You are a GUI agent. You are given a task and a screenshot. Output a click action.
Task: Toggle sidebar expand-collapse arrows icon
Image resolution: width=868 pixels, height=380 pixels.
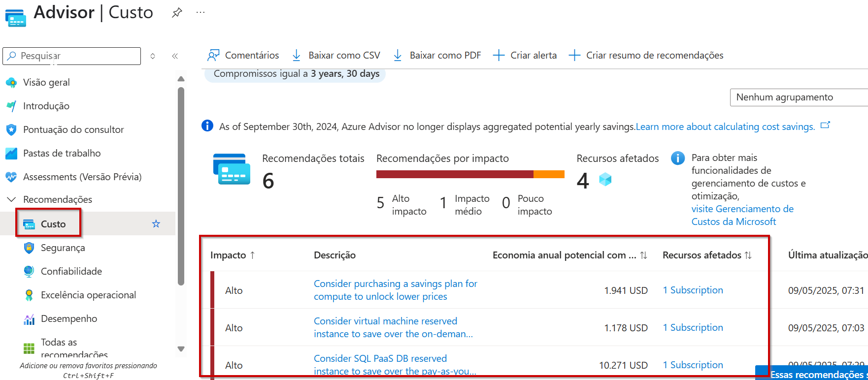(x=153, y=56)
